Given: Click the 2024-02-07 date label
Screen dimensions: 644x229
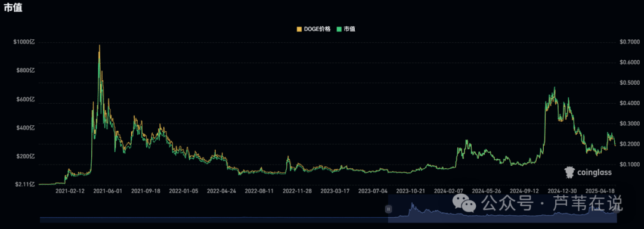Looking at the screenshot, I should coord(448,191).
